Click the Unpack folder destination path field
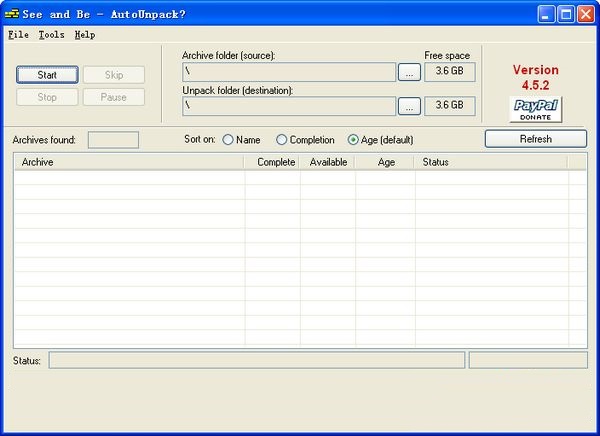Image resolution: width=600 pixels, height=436 pixels. pos(289,105)
